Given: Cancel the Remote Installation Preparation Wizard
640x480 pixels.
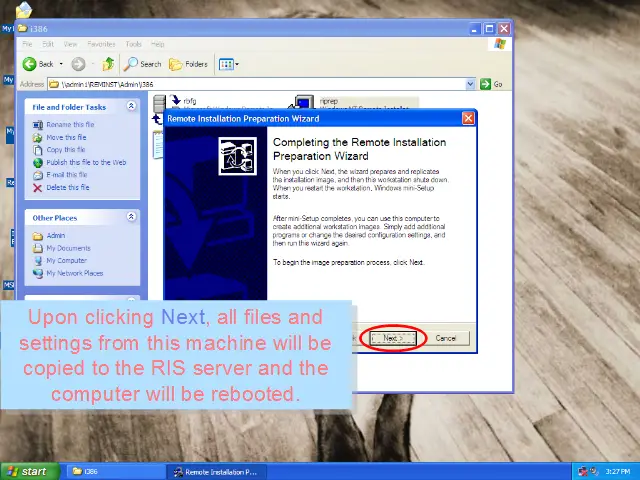Looking at the screenshot, I should [445, 338].
